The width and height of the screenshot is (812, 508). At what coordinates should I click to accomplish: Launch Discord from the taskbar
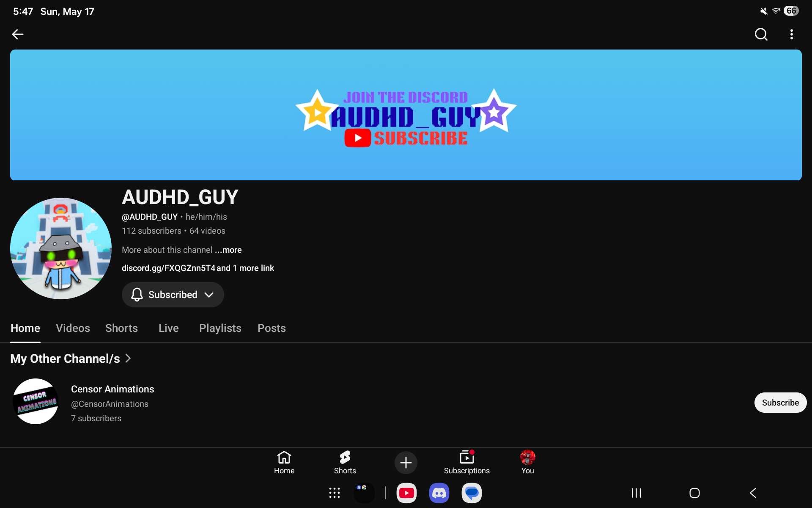point(439,493)
